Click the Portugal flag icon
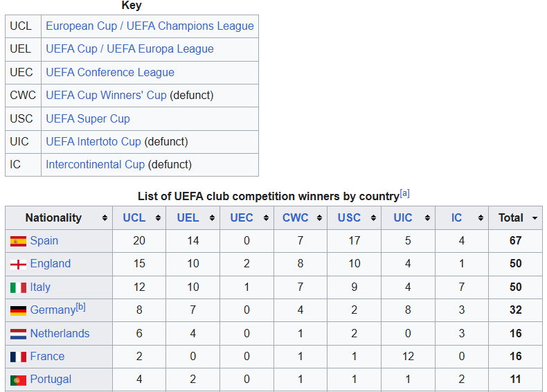This screenshot has width=547, height=392. coord(18,380)
